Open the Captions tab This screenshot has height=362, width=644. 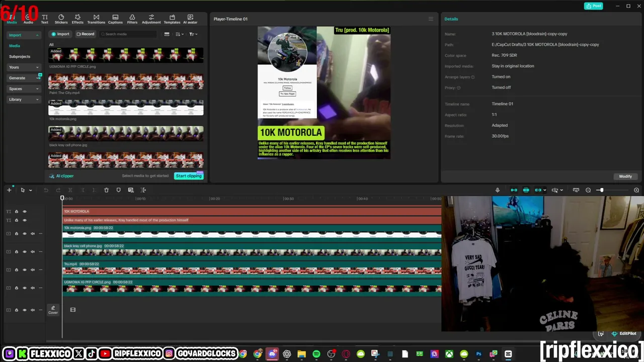coord(115,19)
